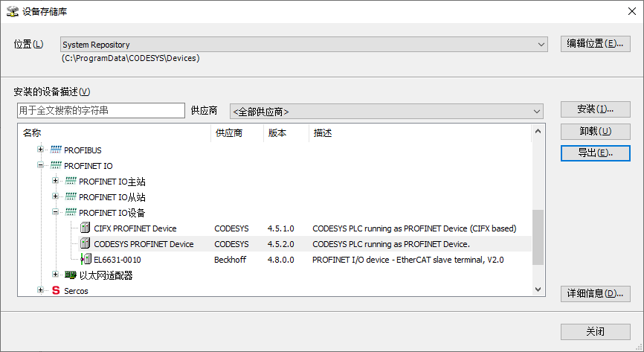
Task: Select the EL6631-0010 row name
Action: (x=117, y=260)
